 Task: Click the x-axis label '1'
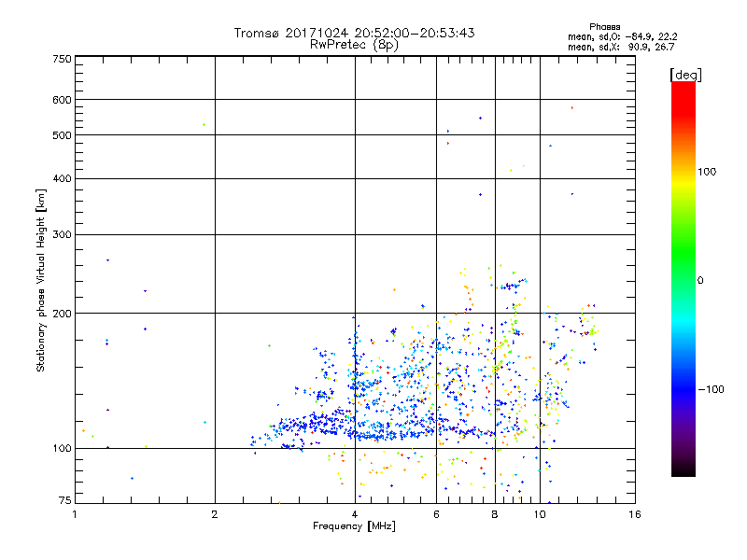(75, 514)
